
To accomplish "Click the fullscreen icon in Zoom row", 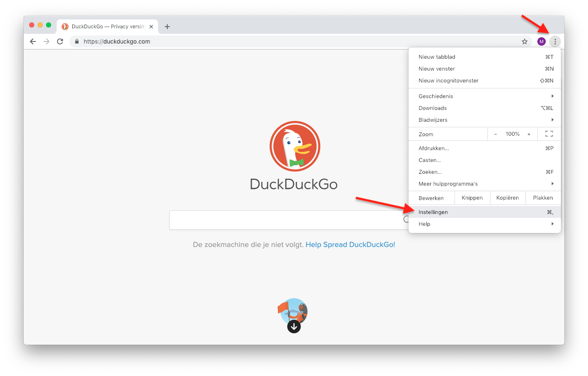I will click(549, 134).
